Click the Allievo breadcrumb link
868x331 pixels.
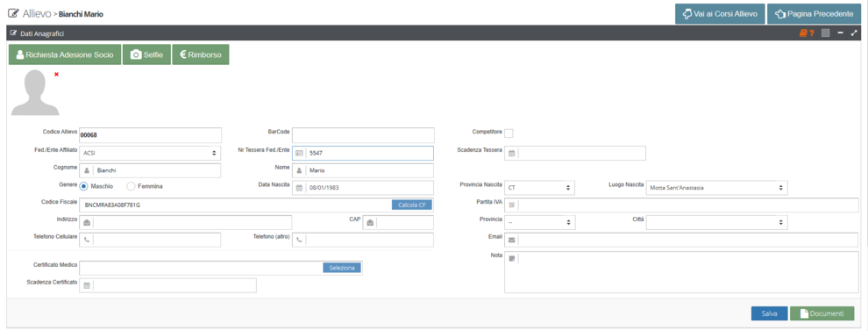pyautogui.click(x=37, y=13)
